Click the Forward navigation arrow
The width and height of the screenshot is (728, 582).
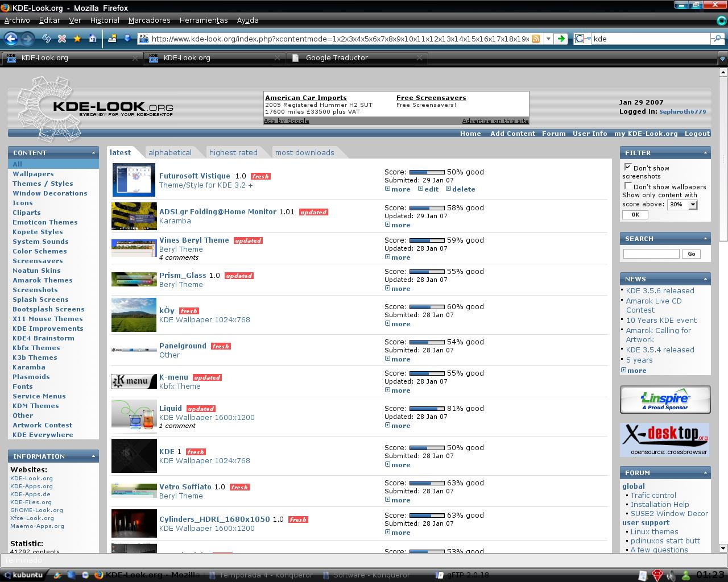coord(27,39)
